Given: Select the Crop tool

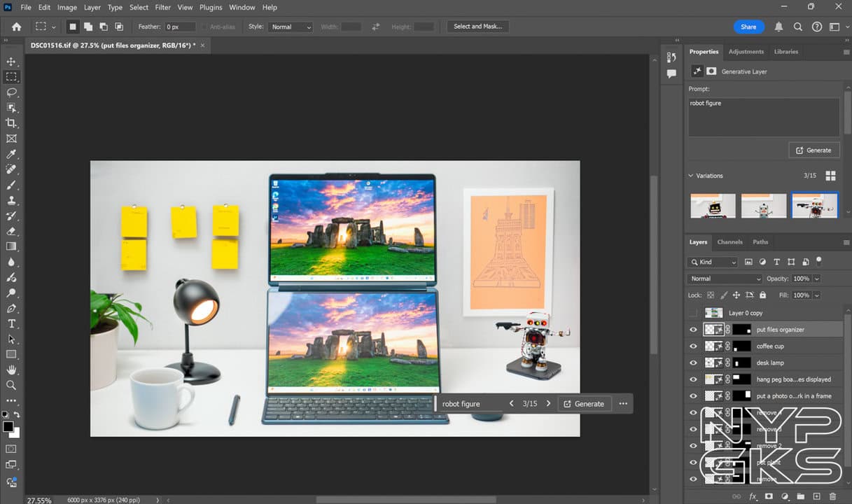Looking at the screenshot, I should pos(11,123).
